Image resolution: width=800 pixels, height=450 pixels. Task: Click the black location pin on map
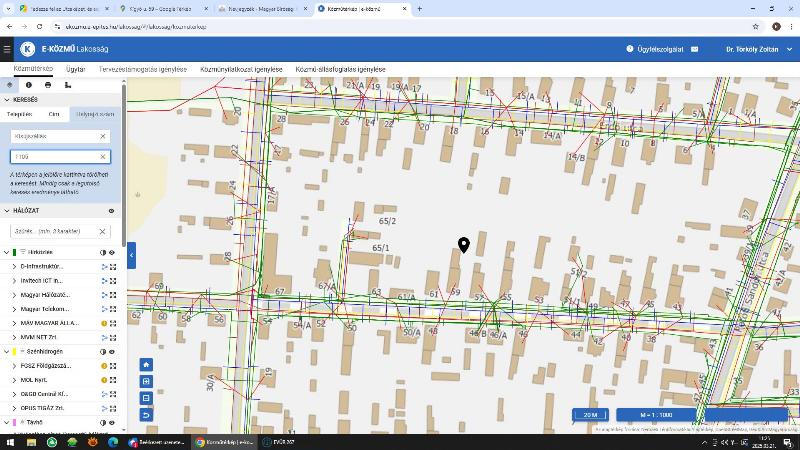(x=463, y=245)
